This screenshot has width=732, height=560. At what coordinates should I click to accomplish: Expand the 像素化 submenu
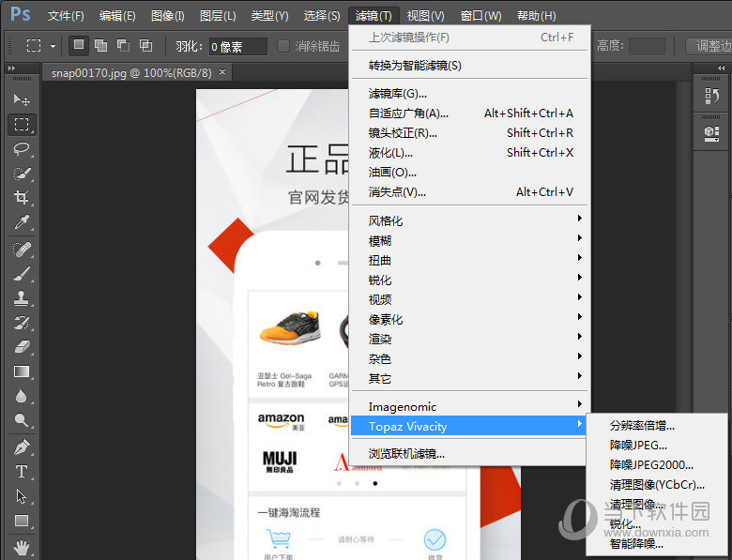tap(468, 319)
